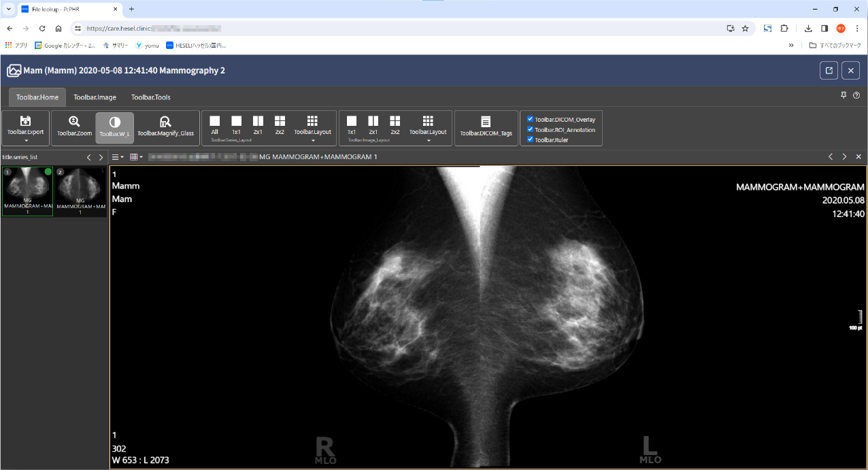Uncheck Toolbar.DICOM_Overlay checkbox
The width and height of the screenshot is (868, 470).
531,119
